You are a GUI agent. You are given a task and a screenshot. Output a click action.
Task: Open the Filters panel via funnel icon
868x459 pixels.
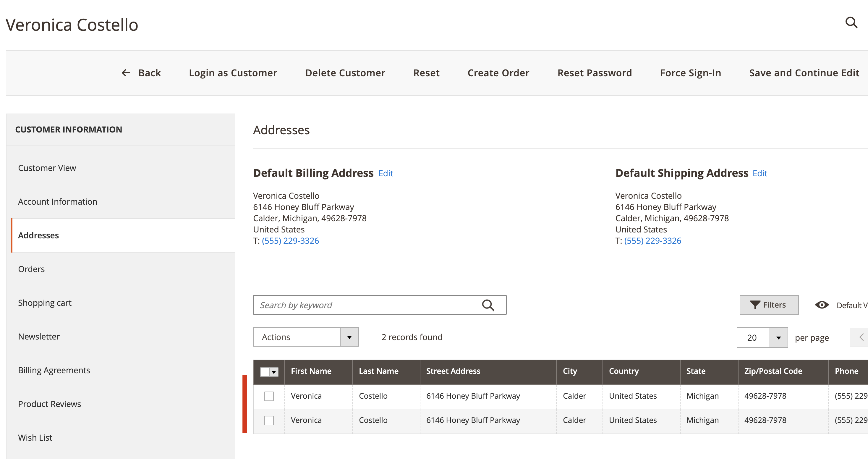click(755, 304)
